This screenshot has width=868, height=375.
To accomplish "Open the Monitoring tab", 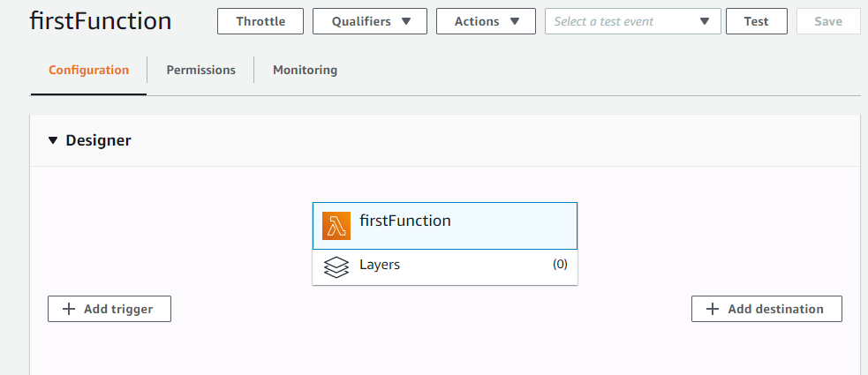I will [x=305, y=70].
